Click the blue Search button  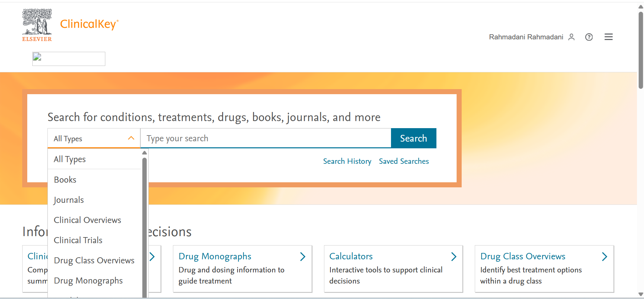414,138
